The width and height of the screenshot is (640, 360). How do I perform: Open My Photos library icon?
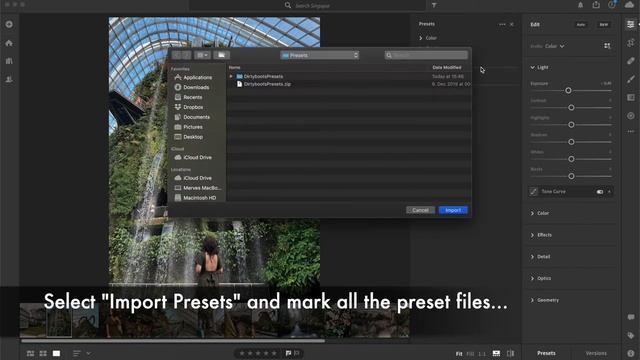click(x=9, y=61)
